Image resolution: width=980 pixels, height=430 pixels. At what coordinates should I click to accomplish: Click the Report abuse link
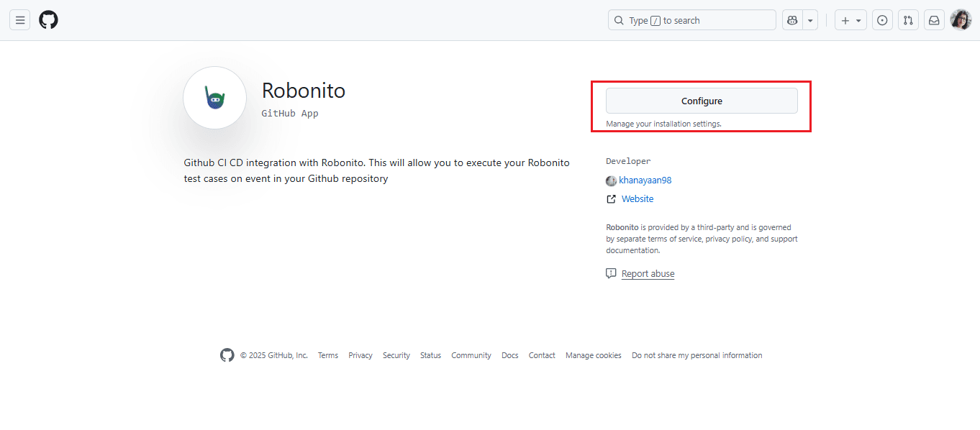648,273
